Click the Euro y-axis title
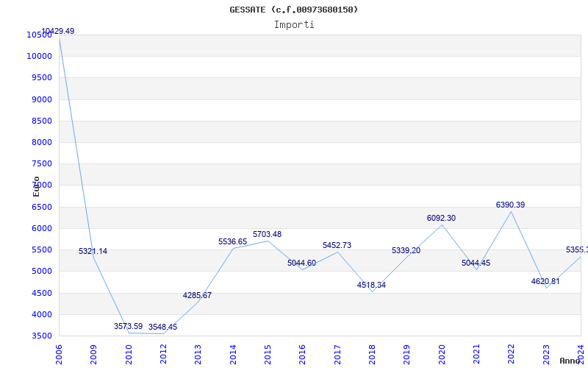 click(x=36, y=186)
